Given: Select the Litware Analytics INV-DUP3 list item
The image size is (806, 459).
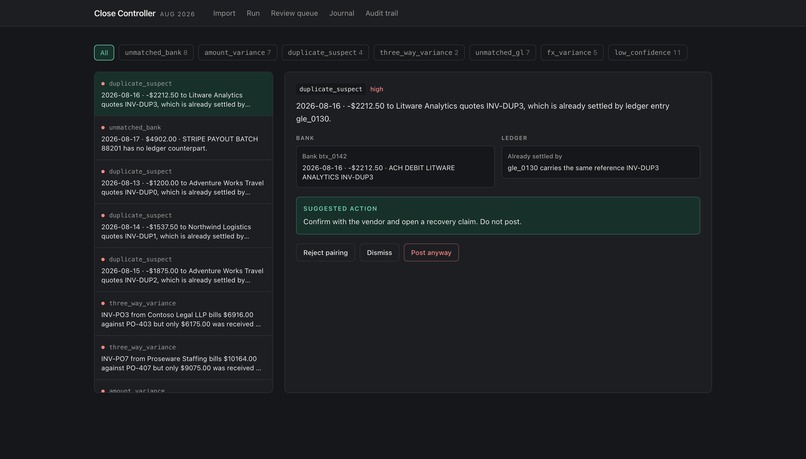Looking at the screenshot, I should pyautogui.click(x=184, y=94).
